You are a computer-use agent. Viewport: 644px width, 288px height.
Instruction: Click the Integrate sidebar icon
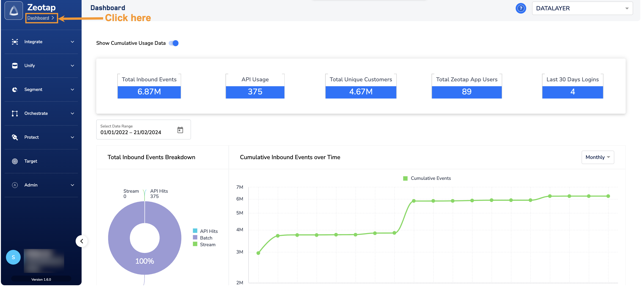15,42
